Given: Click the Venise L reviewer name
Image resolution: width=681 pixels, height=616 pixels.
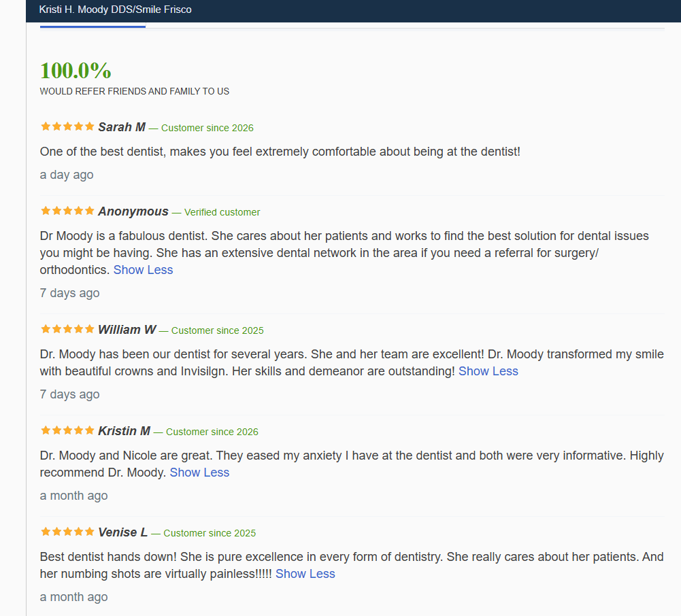Looking at the screenshot, I should point(123,532).
